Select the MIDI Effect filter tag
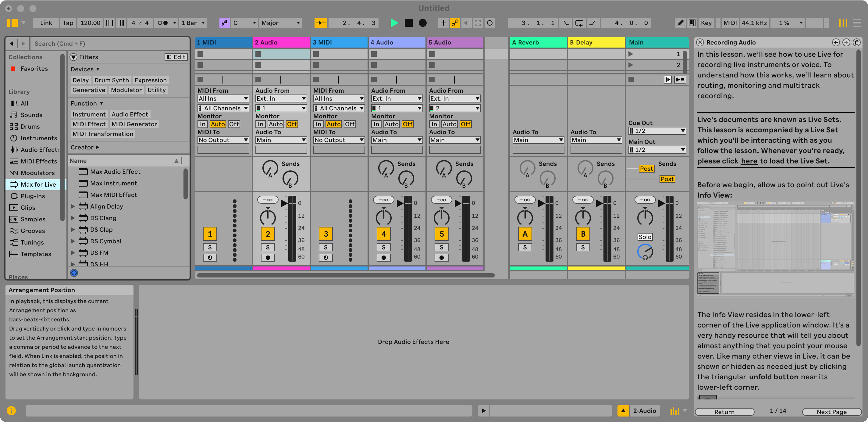This screenshot has width=868, height=422. 89,124
